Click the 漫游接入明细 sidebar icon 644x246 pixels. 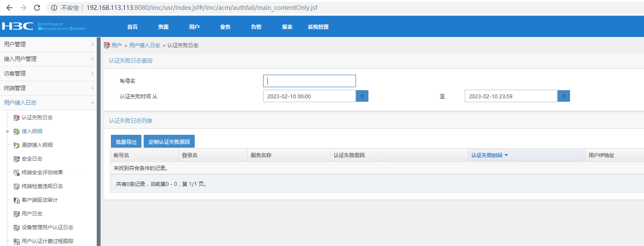(17, 145)
